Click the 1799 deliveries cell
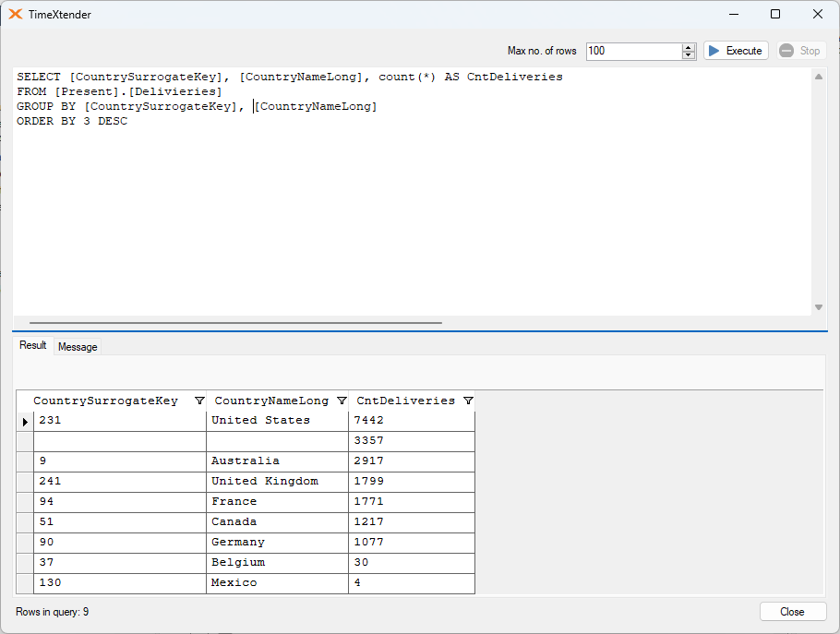The width and height of the screenshot is (840, 634). click(412, 482)
